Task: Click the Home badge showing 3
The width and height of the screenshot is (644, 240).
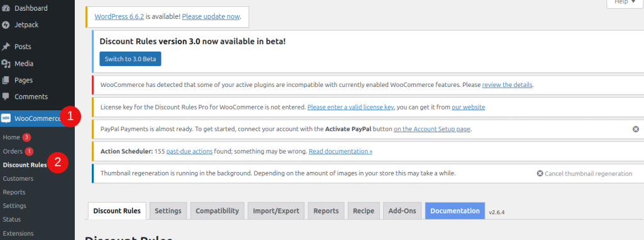Action: coord(26,137)
